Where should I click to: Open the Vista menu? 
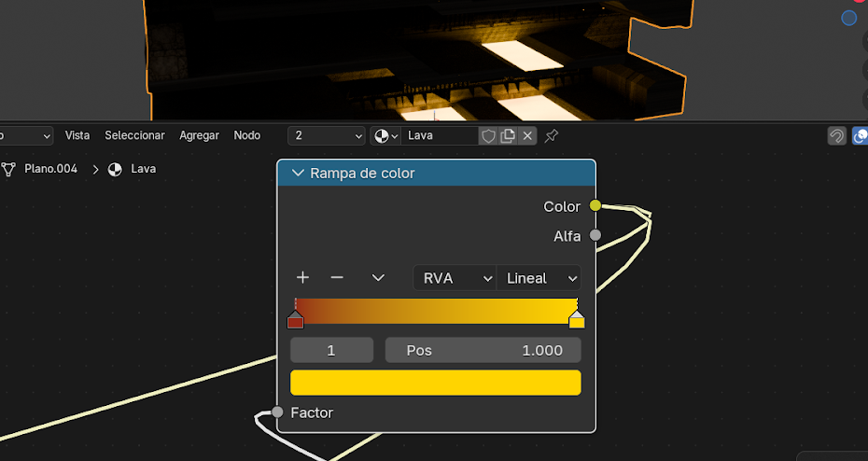pyautogui.click(x=77, y=135)
